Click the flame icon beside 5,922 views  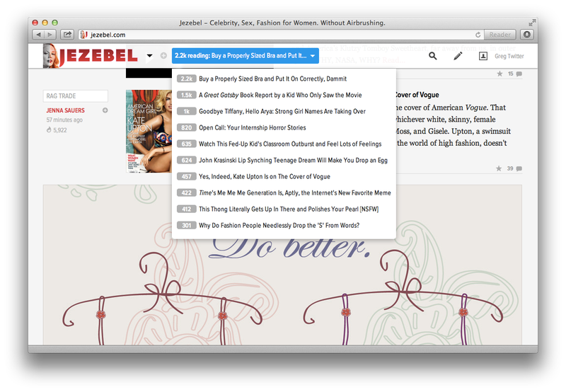(x=49, y=130)
